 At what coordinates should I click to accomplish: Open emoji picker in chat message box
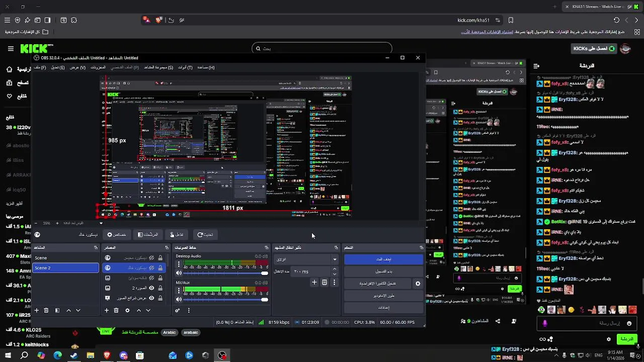coord(629,323)
